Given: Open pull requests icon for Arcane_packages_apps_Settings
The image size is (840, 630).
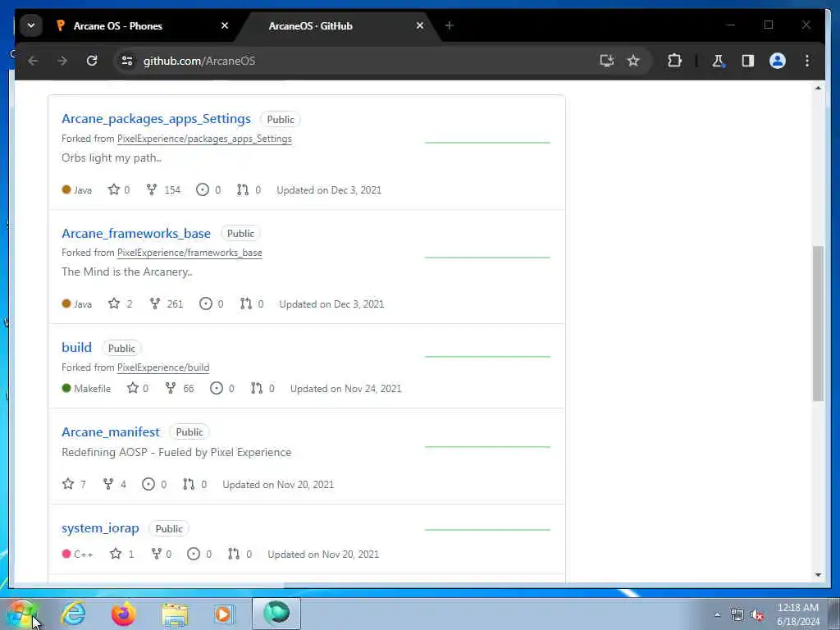Looking at the screenshot, I should [x=243, y=189].
